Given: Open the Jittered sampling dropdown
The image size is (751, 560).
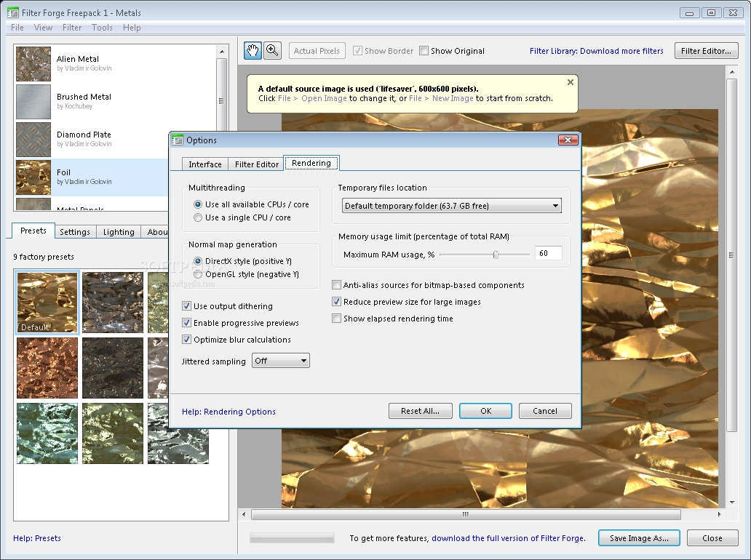Looking at the screenshot, I should [x=281, y=361].
